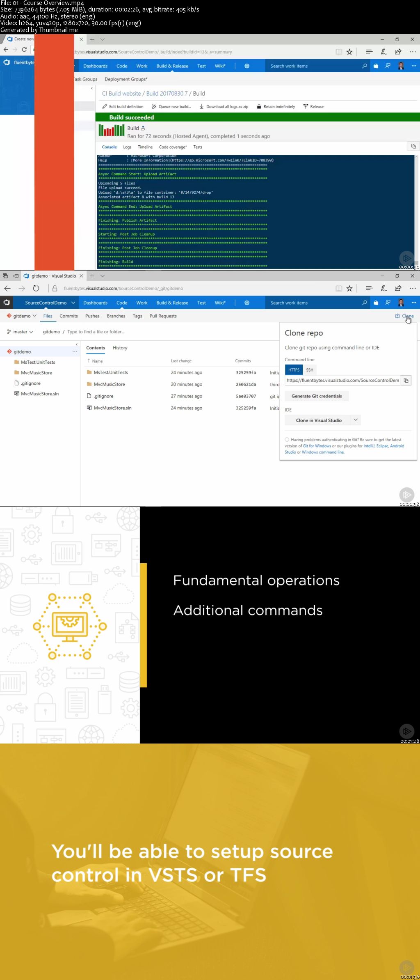This screenshot has width=420, height=980.
Task: Open the Git for Windows link
Action: (x=317, y=446)
